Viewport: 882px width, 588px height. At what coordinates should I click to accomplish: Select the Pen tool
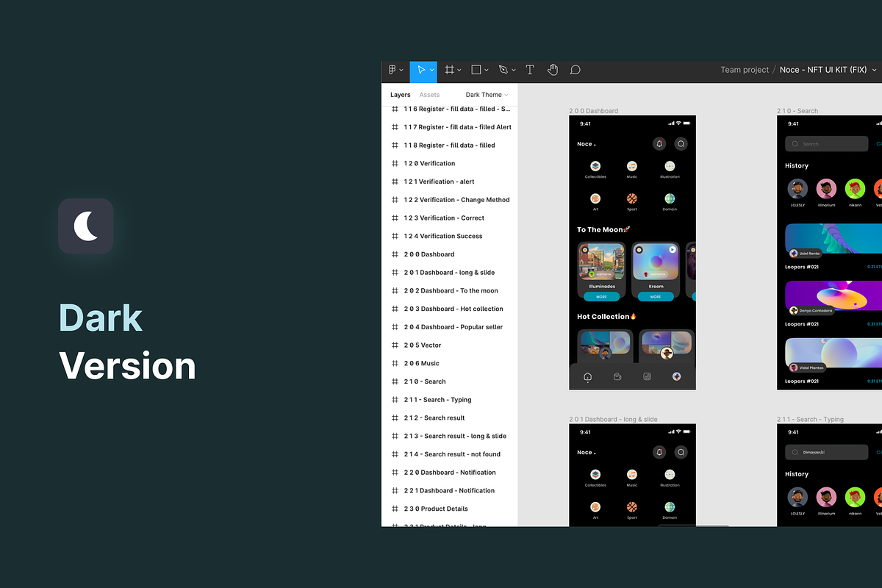coord(503,70)
